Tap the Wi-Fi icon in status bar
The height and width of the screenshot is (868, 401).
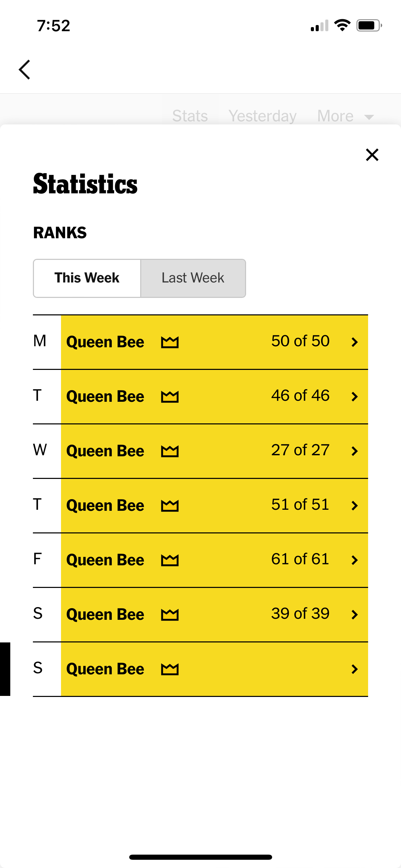pos(342,25)
